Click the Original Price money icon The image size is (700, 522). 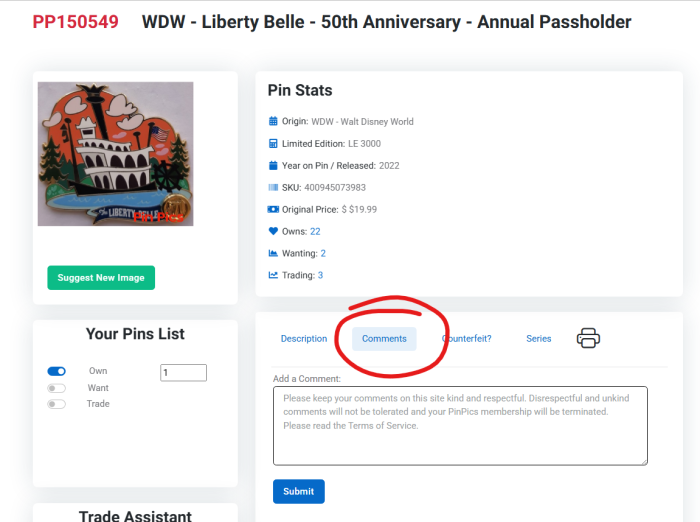273,210
